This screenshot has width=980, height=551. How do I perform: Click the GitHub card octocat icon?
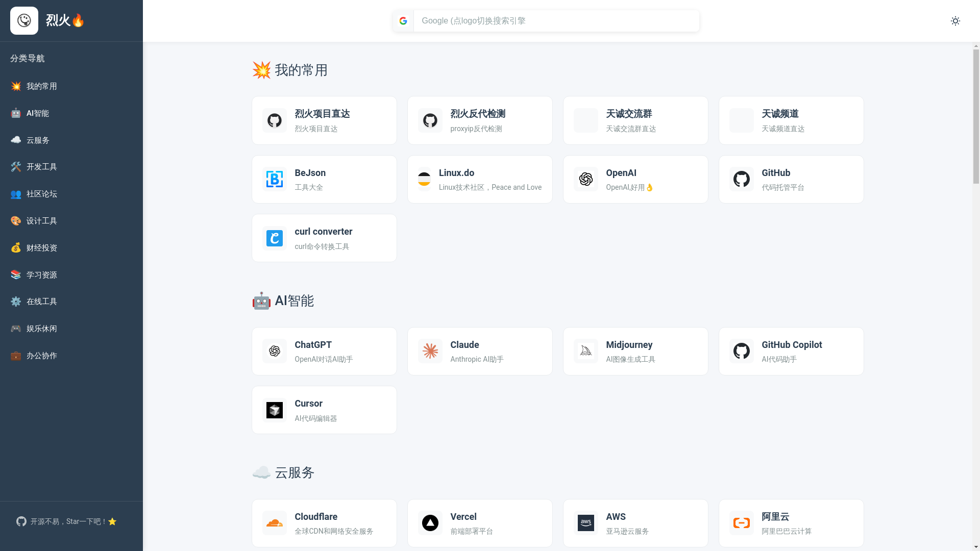[742, 179]
